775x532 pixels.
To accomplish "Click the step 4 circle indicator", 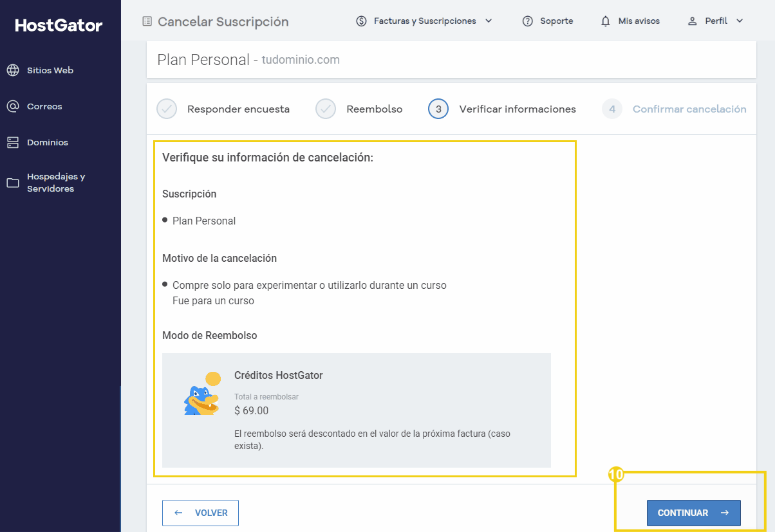I will point(612,109).
